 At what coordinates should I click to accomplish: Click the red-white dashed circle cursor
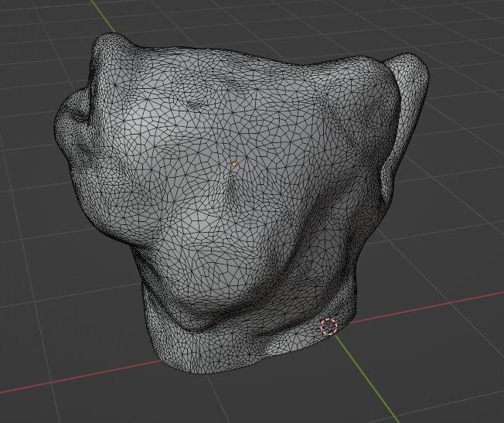click(329, 327)
